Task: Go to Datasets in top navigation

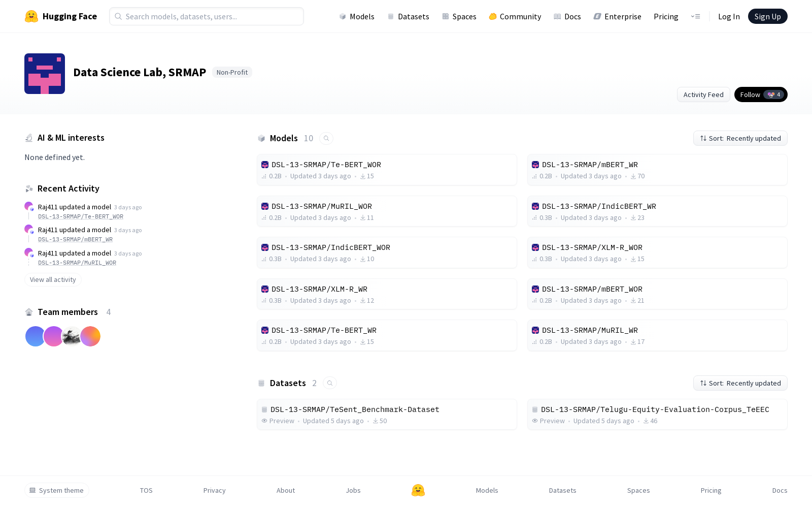Action: 408,16
